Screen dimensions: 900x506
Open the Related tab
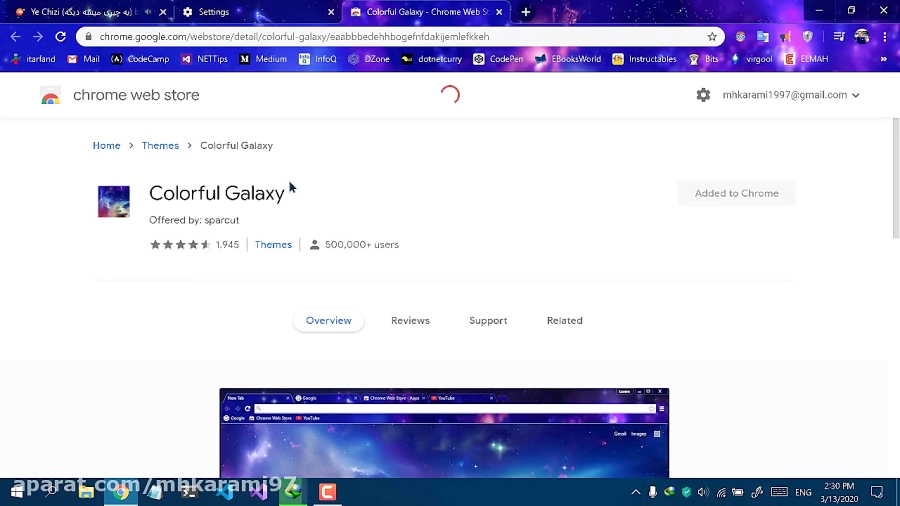[564, 321]
